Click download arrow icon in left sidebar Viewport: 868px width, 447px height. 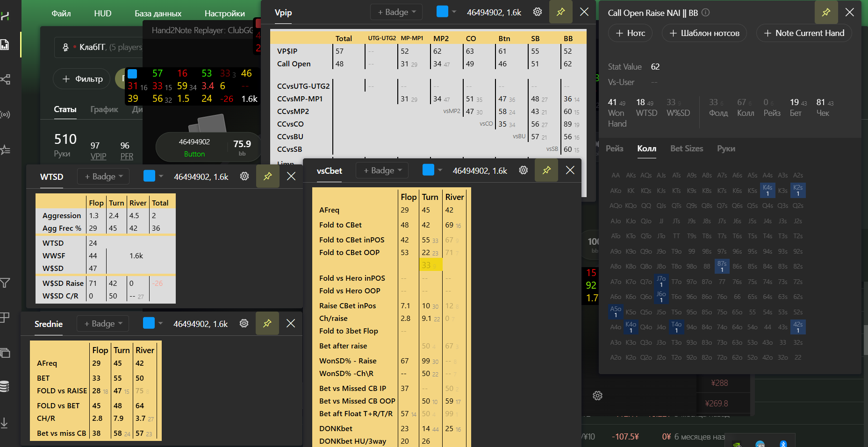(5, 423)
